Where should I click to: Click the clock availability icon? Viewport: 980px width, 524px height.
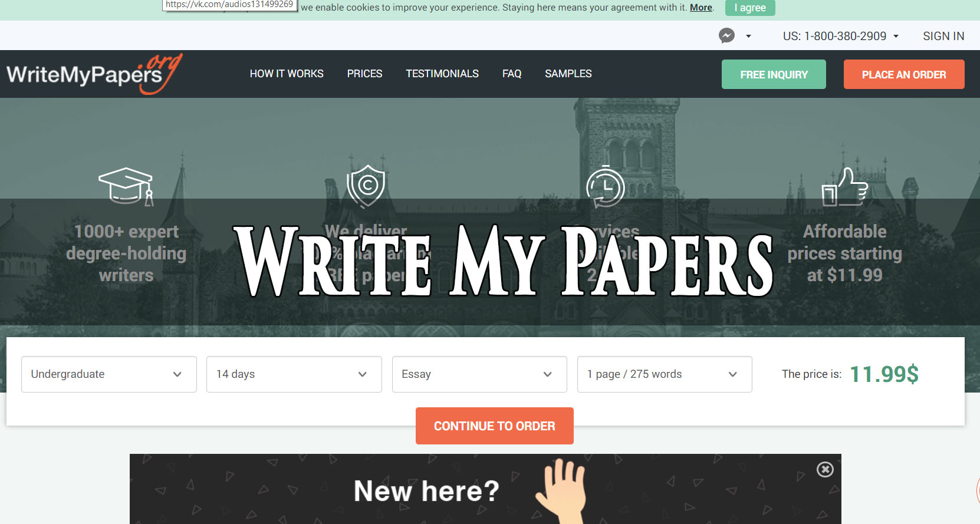coord(605,186)
